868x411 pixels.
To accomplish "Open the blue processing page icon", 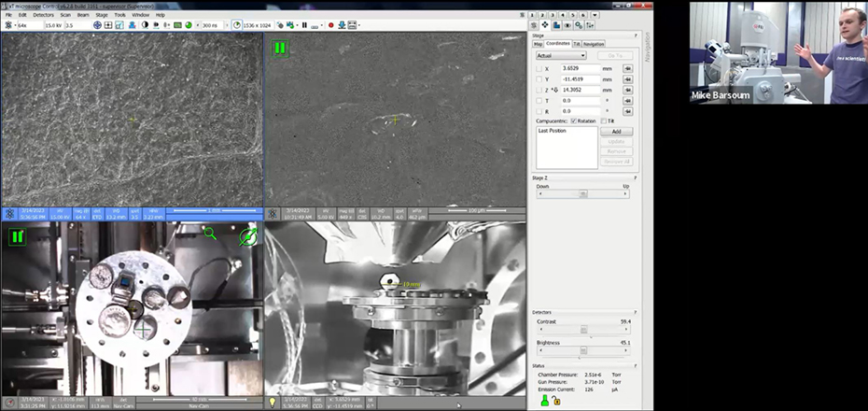I will click(557, 25).
